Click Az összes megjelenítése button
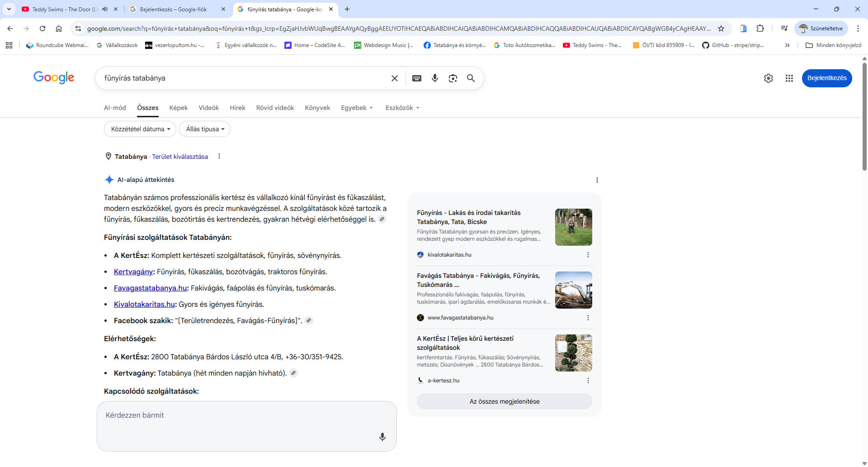Screen dimensions: 868x467 (505, 401)
